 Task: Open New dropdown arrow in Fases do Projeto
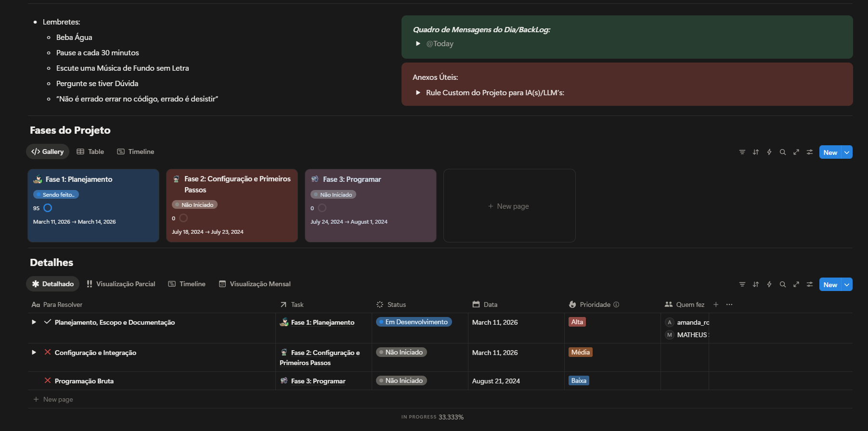(x=847, y=152)
